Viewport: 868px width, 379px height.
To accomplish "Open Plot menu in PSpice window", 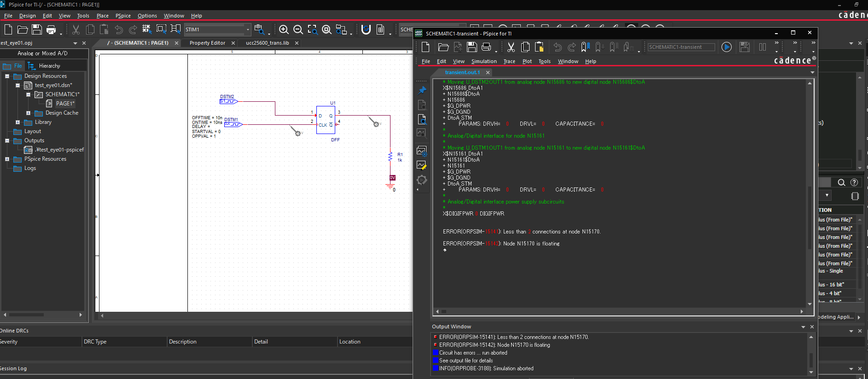I will pos(527,61).
